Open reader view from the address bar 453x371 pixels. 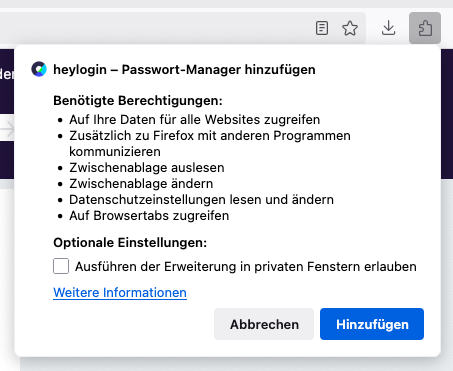pyautogui.click(x=322, y=28)
